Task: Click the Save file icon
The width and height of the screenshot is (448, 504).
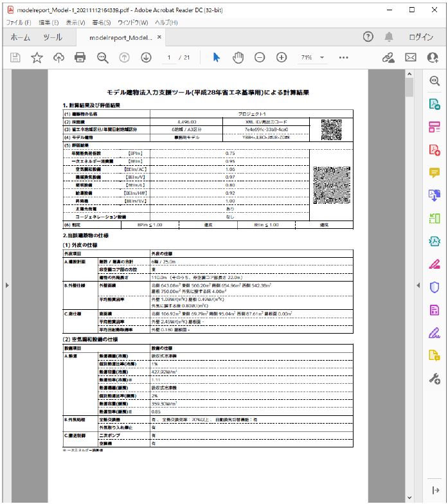Action: (15, 58)
